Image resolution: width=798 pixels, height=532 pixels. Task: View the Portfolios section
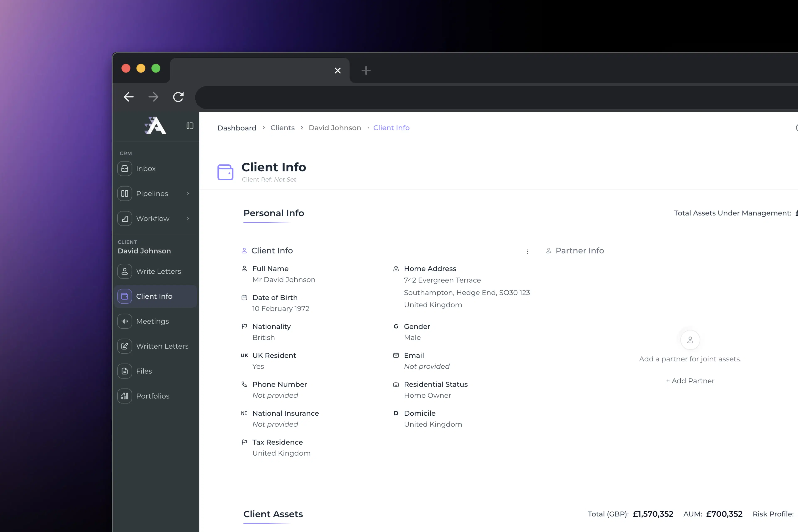pos(152,396)
